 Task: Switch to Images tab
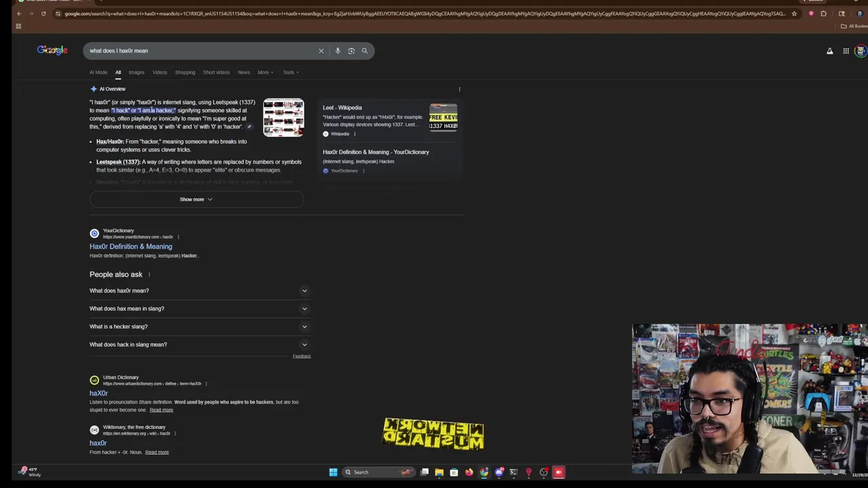pos(136,73)
